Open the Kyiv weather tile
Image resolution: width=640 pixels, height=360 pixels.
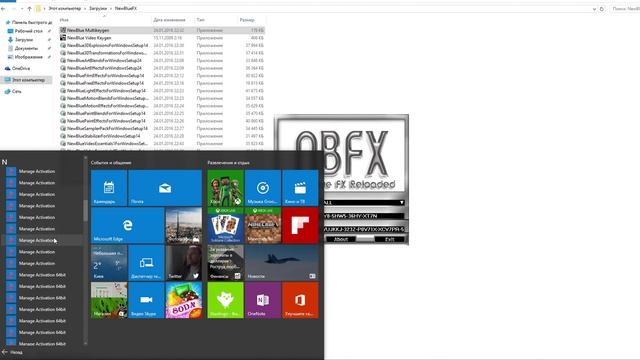tap(109, 263)
